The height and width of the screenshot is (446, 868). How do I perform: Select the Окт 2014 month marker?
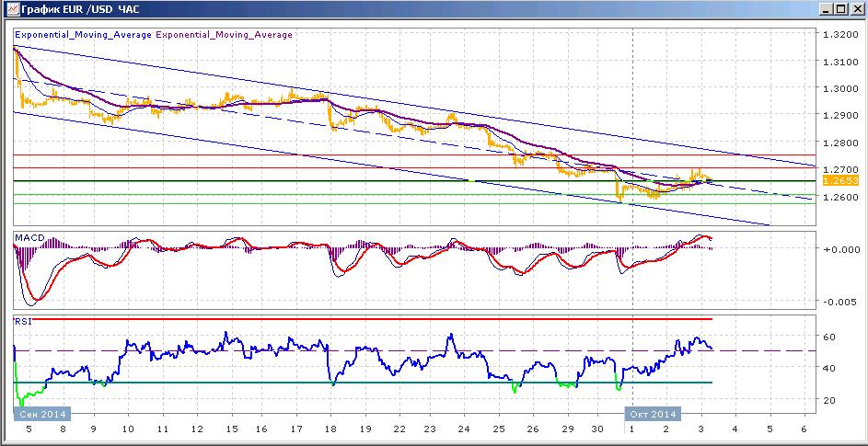coord(654,413)
